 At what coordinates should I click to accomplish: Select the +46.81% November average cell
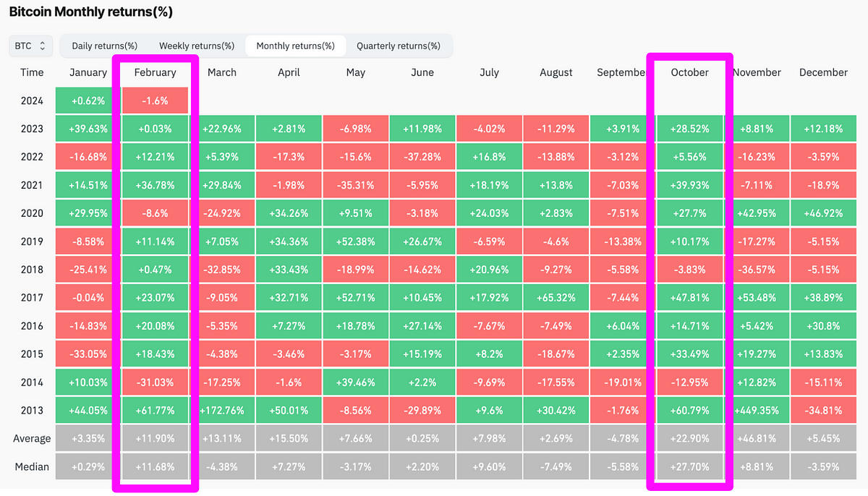click(757, 438)
